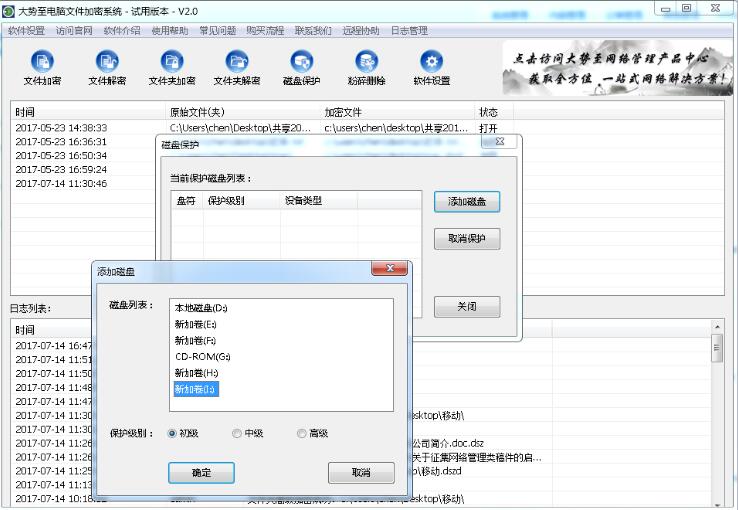738x510 pixels.
Task: Click the 添加磁盘 button in 磁盘保护 dialog
Action: pyautogui.click(x=467, y=202)
